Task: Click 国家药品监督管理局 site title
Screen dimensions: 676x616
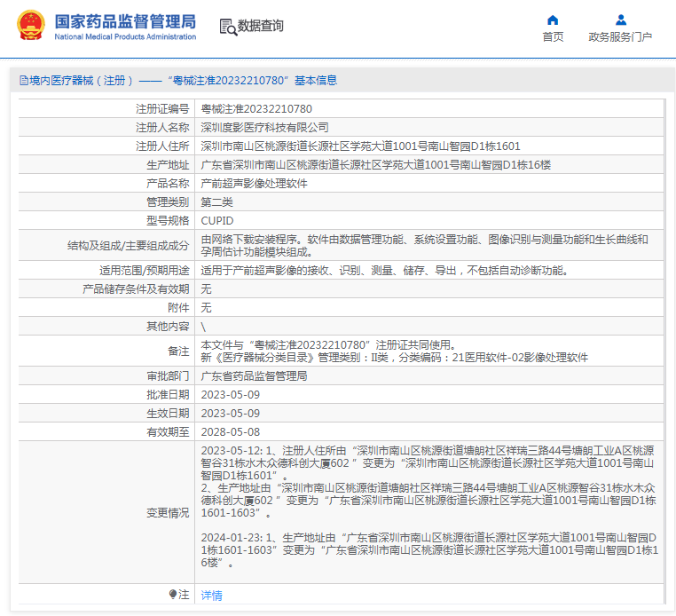Action: click(x=125, y=21)
